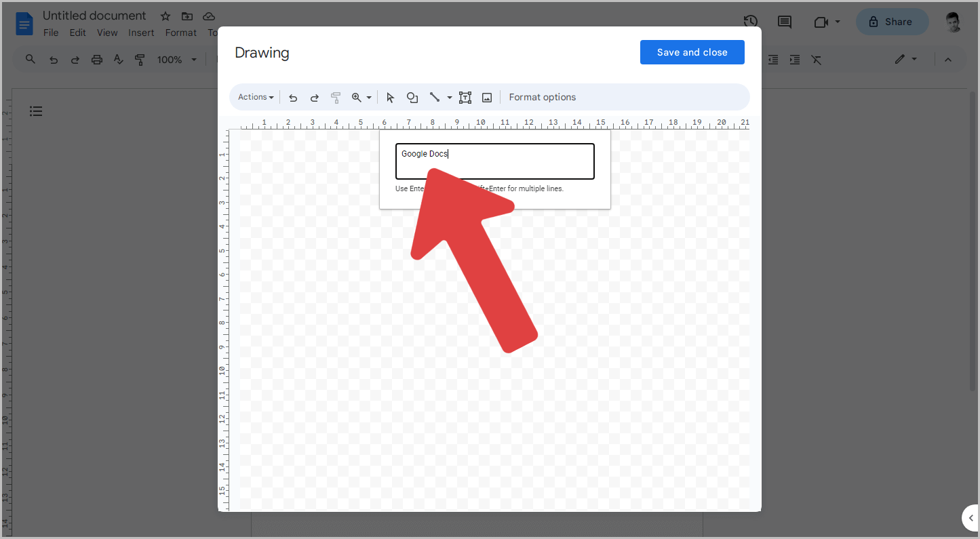The width and height of the screenshot is (980, 539).
Task: Click the Move to folder icon
Action: [x=187, y=16]
